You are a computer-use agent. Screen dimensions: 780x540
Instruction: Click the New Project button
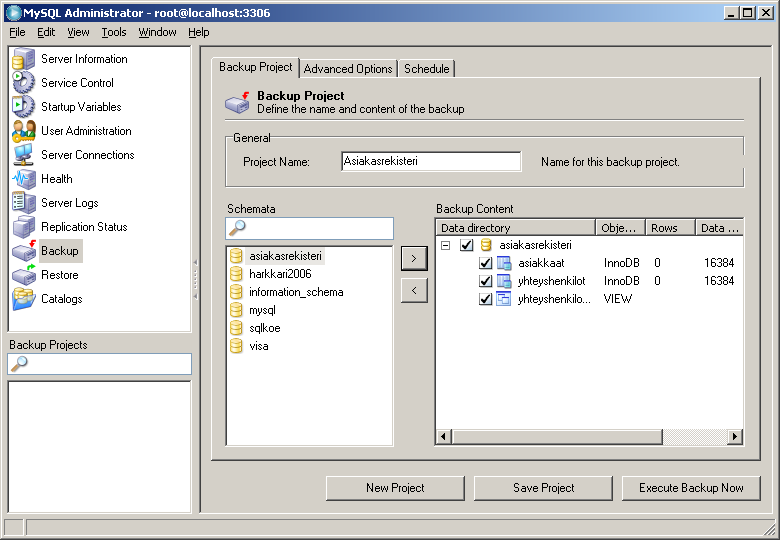click(x=395, y=488)
